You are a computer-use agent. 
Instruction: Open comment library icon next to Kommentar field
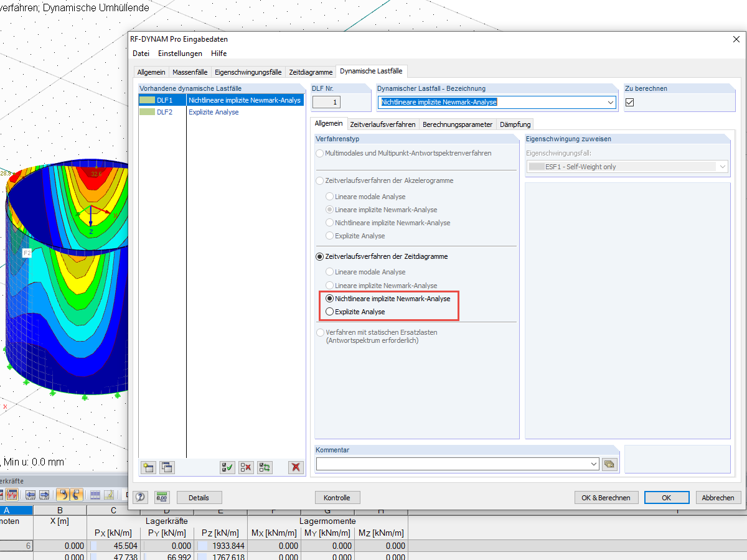(x=609, y=464)
